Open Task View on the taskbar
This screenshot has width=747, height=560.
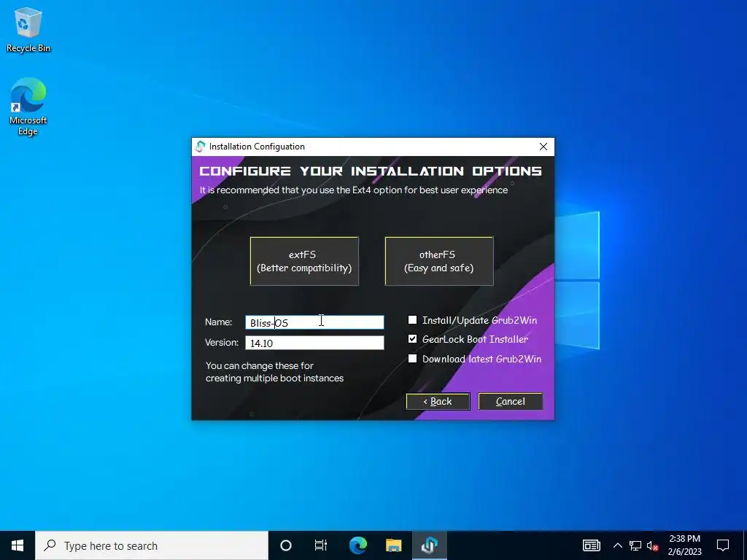click(321, 545)
